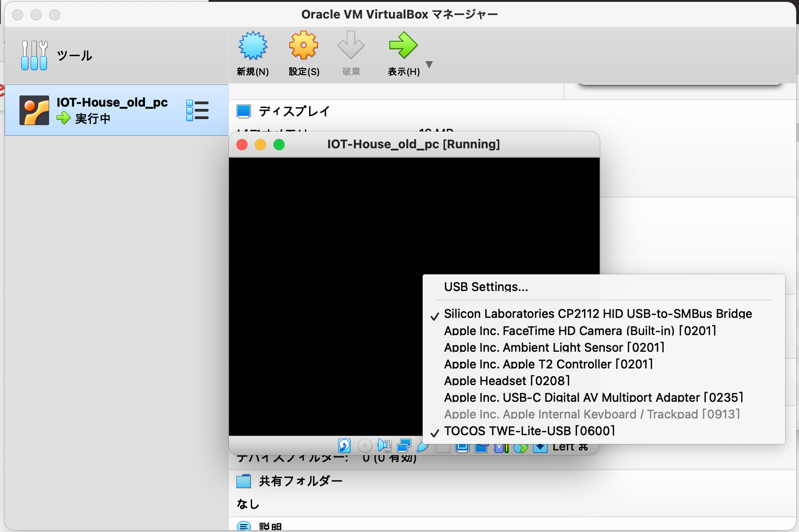This screenshot has width=799, height=532.
Task: Click the audio status bar icon
Action: click(384, 446)
